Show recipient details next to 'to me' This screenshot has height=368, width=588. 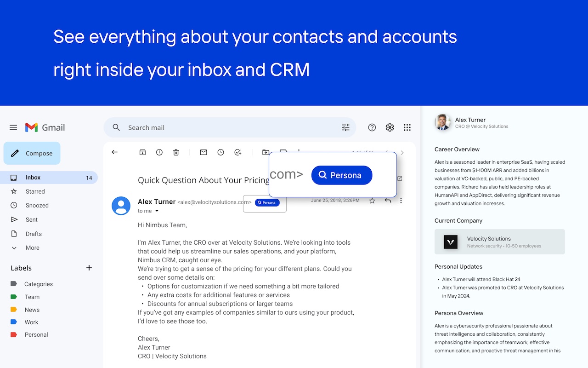[157, 211]
